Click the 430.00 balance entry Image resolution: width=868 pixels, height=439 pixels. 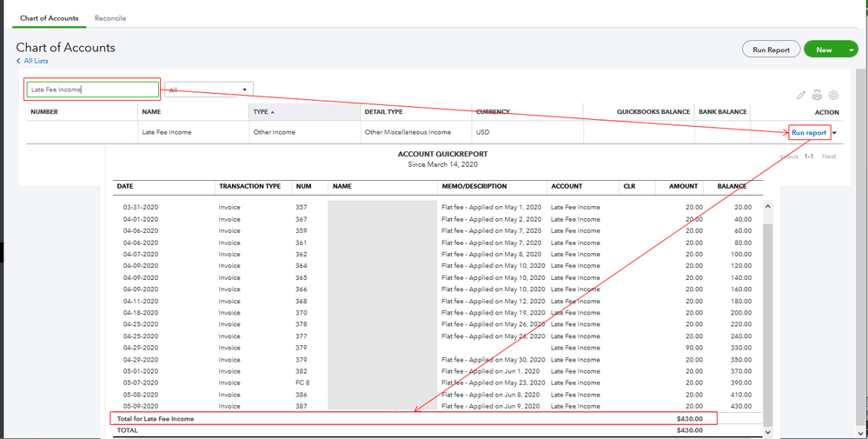pyautogui.click(x=741, y=406)
